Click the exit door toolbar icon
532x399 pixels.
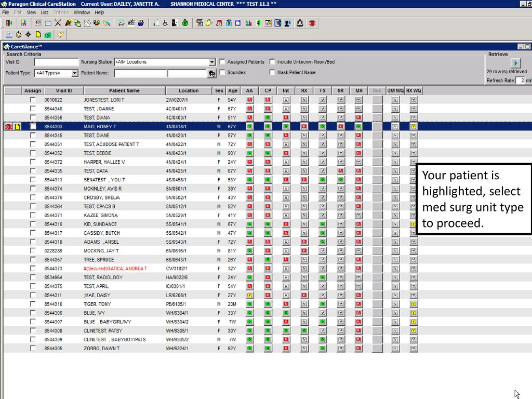coord(9,23)
